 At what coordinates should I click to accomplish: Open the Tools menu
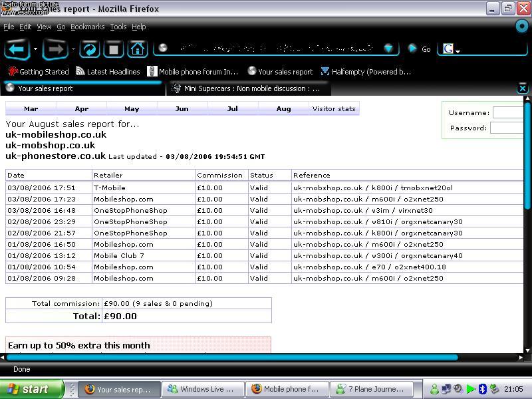(118, 27)
